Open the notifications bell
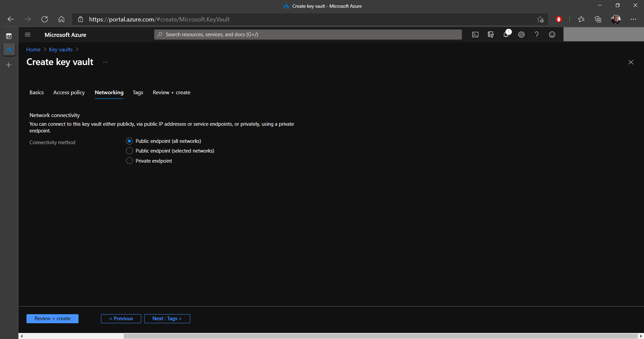644x339 pixels. (506, 34)
